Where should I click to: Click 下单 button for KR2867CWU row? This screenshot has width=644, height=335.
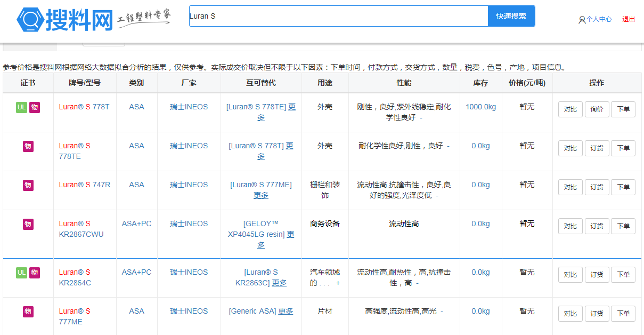click(623, 226)
